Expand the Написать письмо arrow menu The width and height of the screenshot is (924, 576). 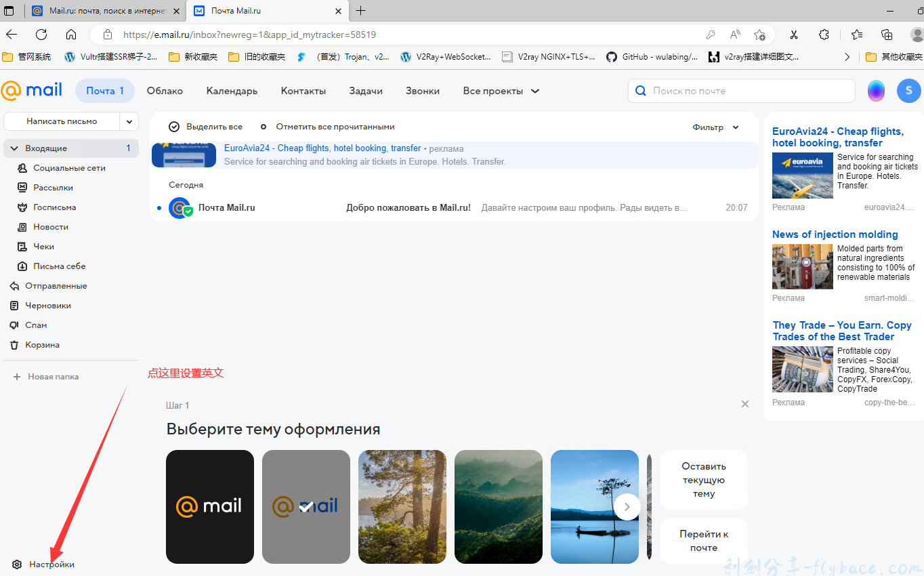point(129,121)
